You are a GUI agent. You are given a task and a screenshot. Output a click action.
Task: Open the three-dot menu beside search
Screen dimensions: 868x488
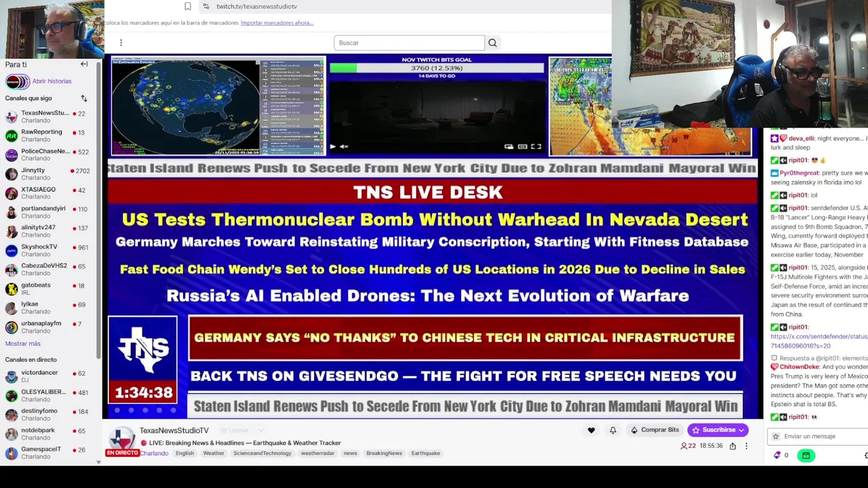point(121,43)
